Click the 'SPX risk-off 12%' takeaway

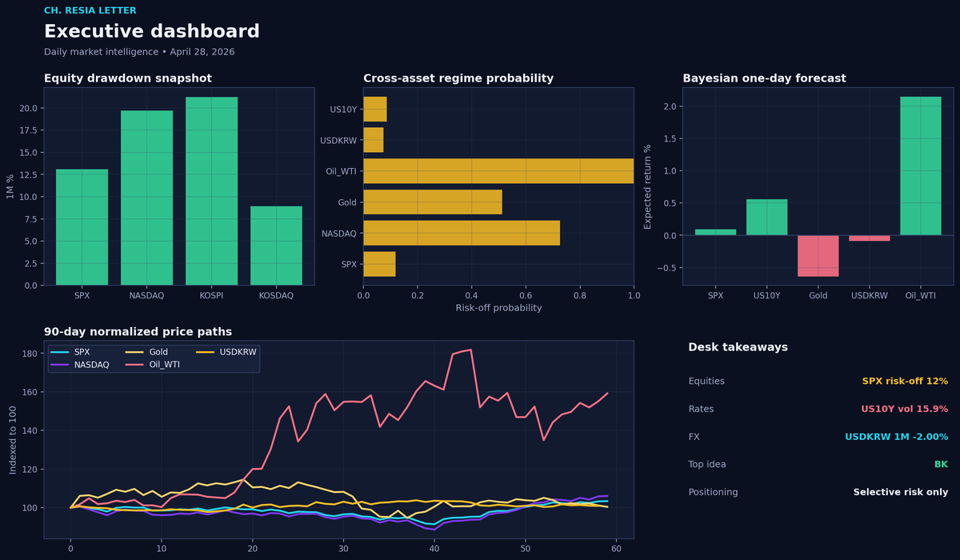905,382
